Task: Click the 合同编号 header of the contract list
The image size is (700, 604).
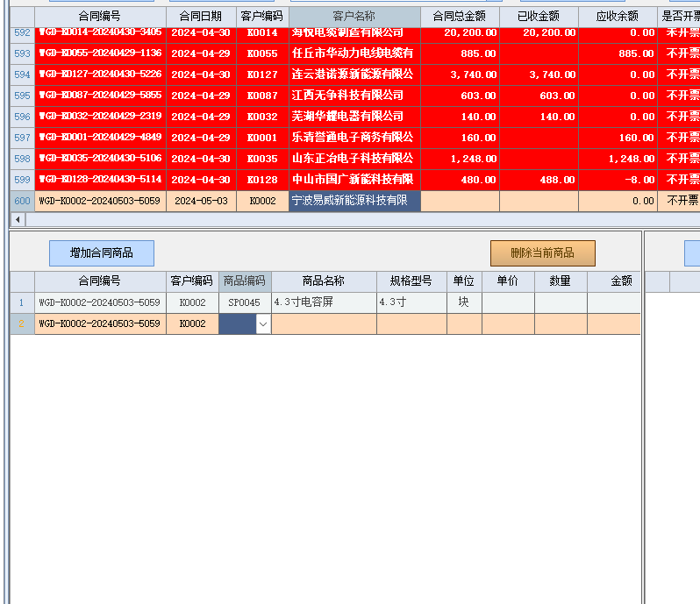Action: (x=101, y=17)
